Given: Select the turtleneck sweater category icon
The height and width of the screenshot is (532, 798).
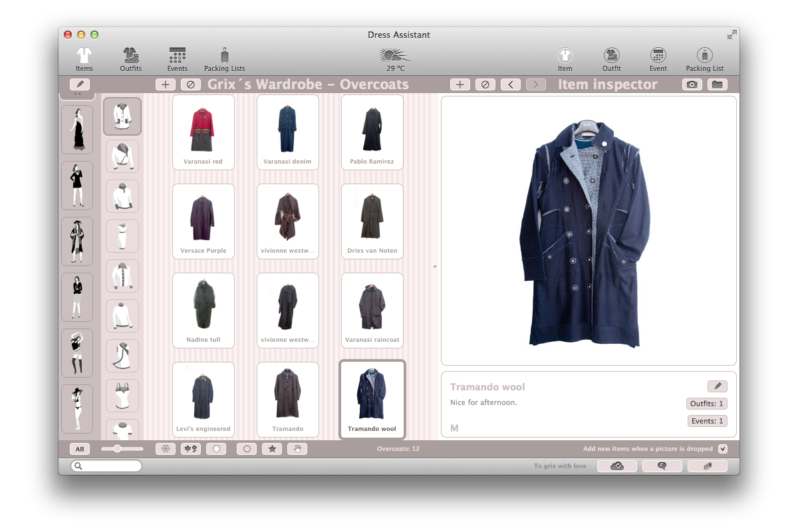Looking at the screenshot, I should coord(122,316).
